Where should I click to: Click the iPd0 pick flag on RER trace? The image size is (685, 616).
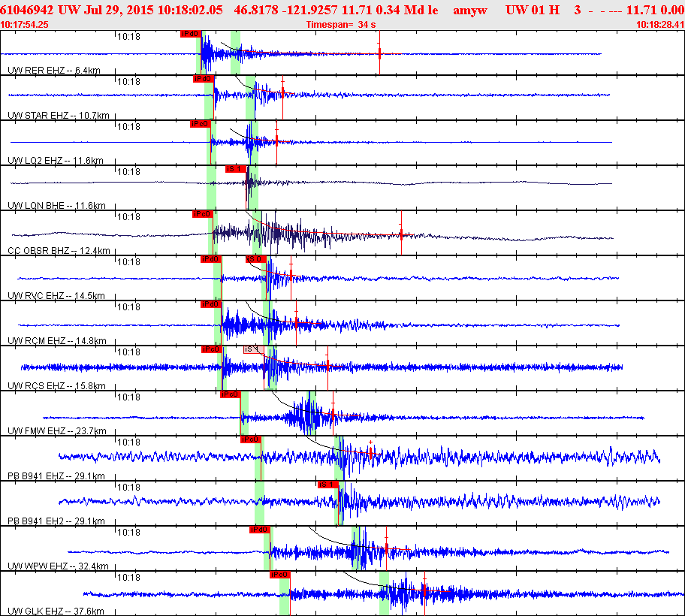pos(190,34)
